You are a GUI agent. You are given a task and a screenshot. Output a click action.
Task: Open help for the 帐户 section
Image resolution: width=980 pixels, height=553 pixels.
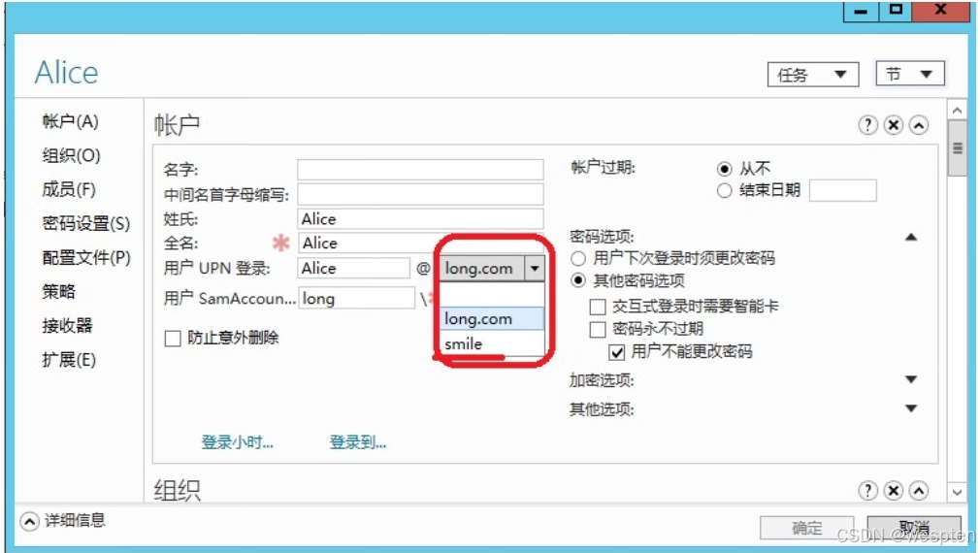[x=867, y=125]
